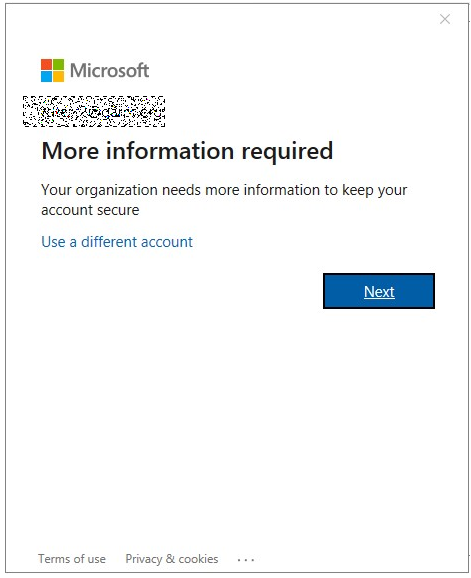Viewport: 471px width, 578px height.
Task: Close the Microsoft sign-in dialog
Action: click(445, 19)
